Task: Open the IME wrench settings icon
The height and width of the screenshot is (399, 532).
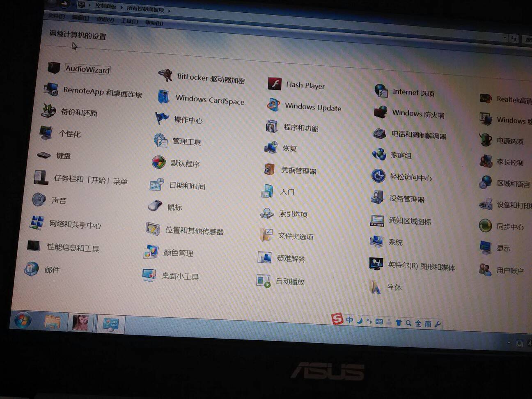Action: (438, 324)
